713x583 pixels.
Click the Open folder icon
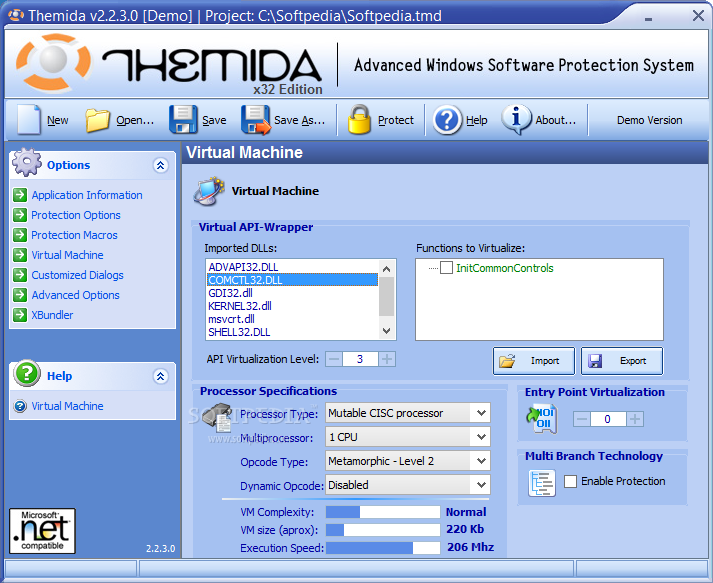pos(97,120)
